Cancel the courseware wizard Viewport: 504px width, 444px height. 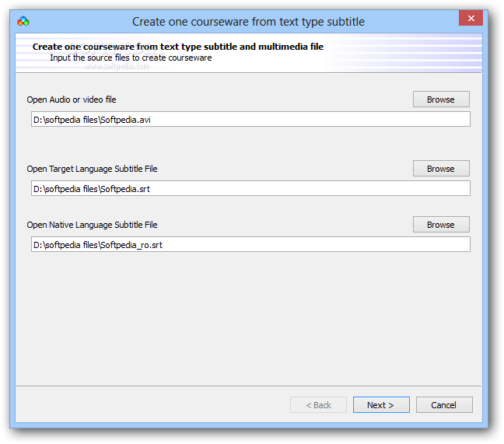[x=444, y=405]
